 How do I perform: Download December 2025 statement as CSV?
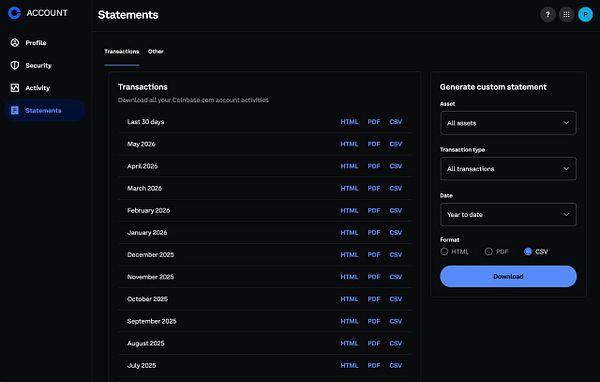396,255
